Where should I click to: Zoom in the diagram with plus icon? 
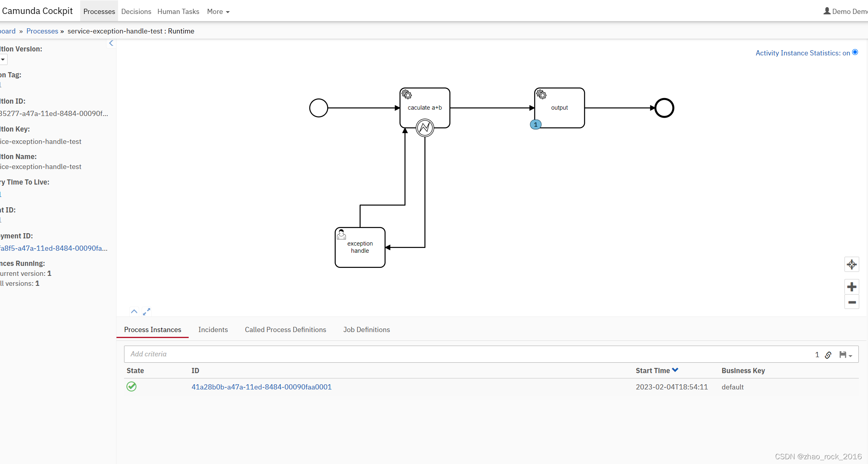click(x=852, y=287)
